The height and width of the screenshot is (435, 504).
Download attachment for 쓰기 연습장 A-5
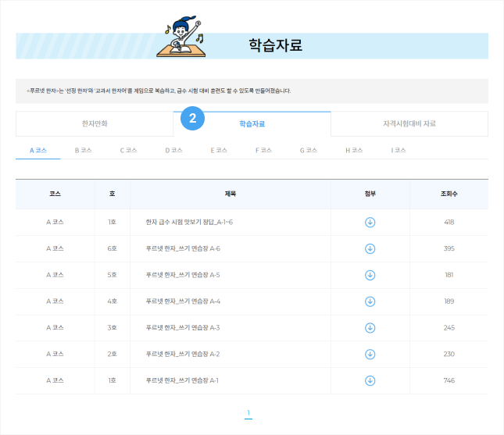(370, 275)
